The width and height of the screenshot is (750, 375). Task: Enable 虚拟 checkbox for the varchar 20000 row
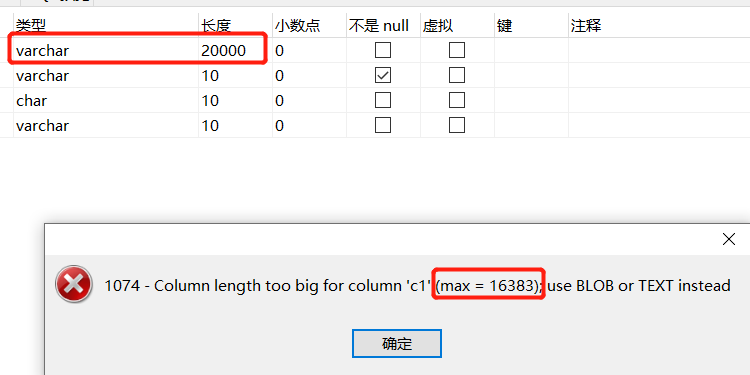coord(457,50)
